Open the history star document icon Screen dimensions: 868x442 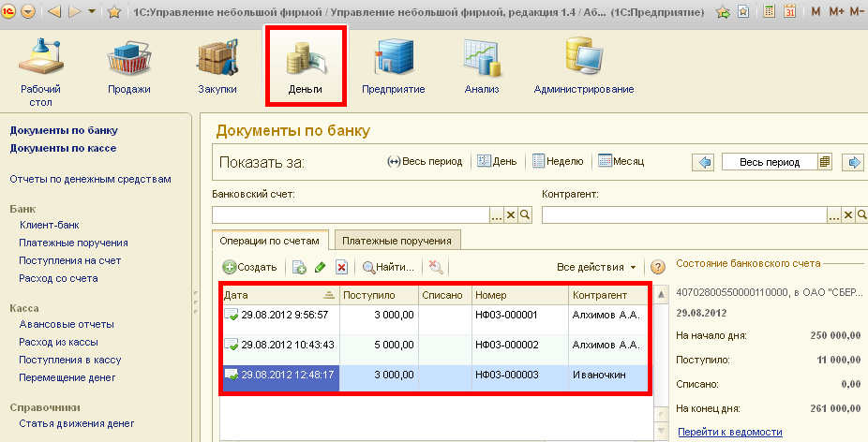click(x=743, y=11)
